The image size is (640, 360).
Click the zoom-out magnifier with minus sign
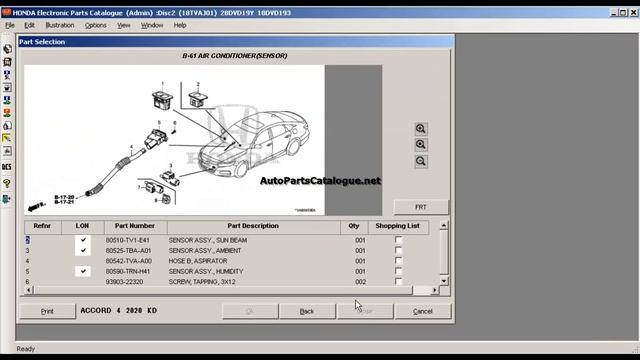tap(421, 161)
